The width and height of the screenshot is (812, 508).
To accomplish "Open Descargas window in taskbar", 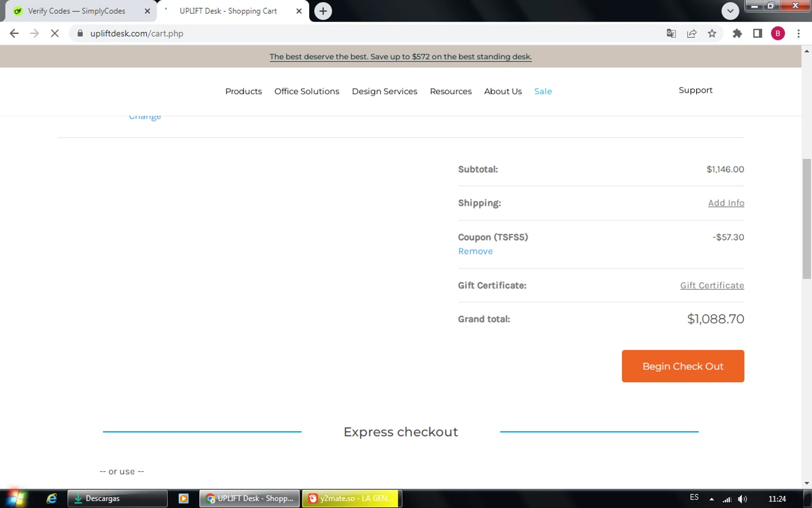I will pos(117,499).
